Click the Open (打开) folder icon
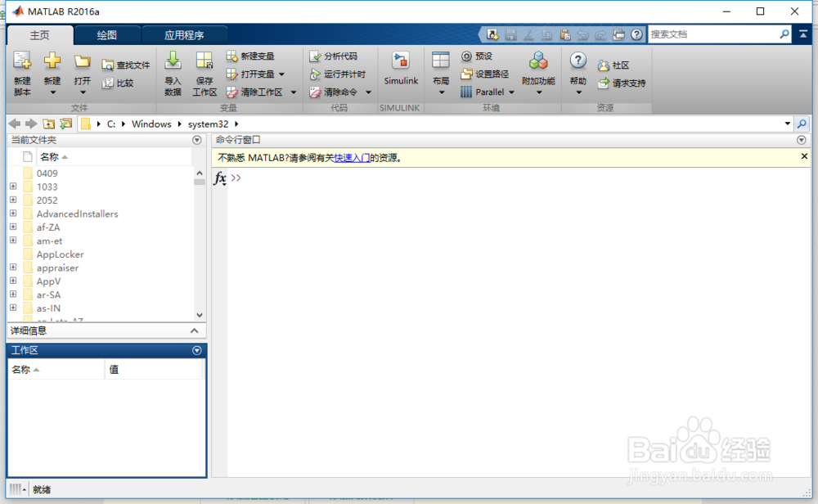This screenshot has height=504, width=818. 82,61
